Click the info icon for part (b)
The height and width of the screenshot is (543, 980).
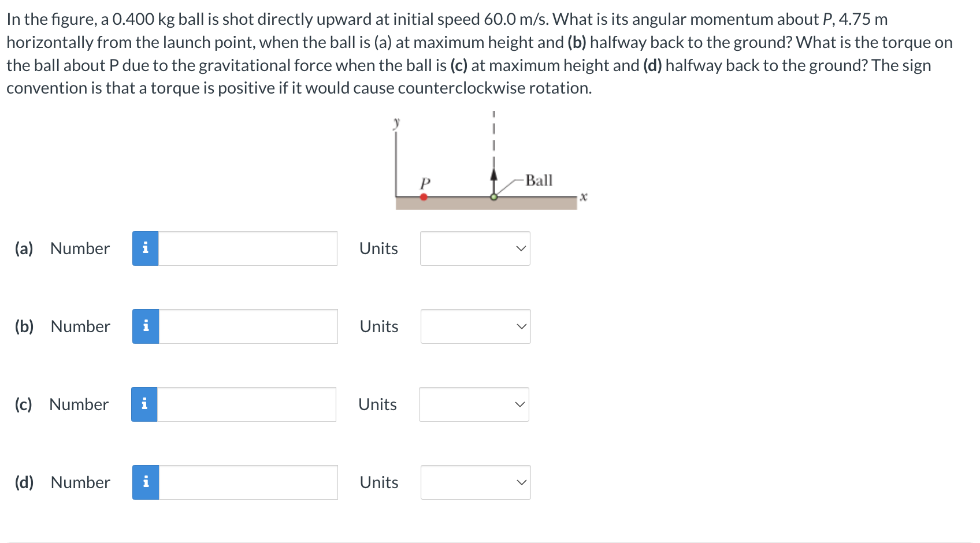tap(146, 326)
